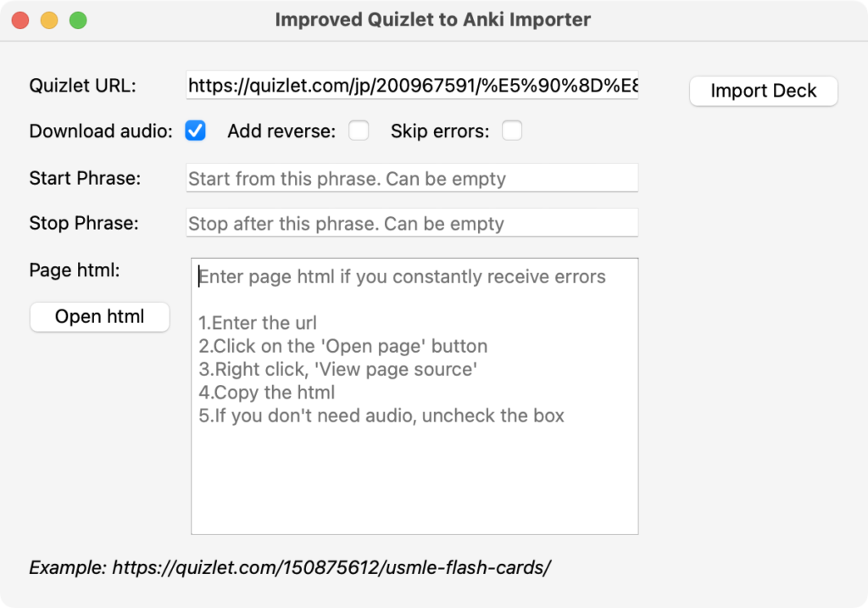Click the Quizlet URL label
The width and height of the screenshot is (868, 608).
(82, 86)
